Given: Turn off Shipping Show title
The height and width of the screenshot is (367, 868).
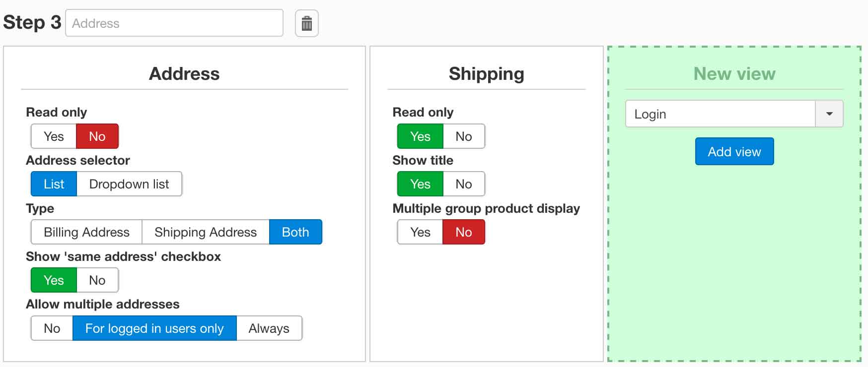Looking at the screenshot, I should (x=464, y=184).
